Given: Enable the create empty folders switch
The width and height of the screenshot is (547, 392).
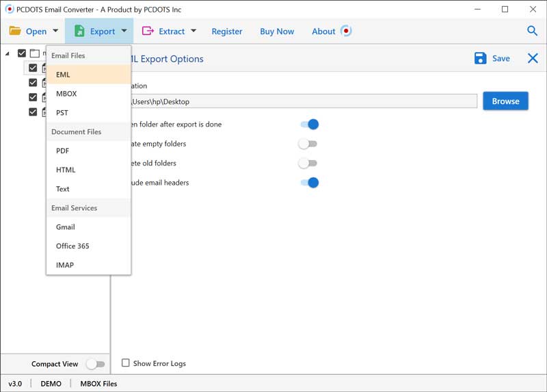Looking at the screenshot, I should coord(308,144).
